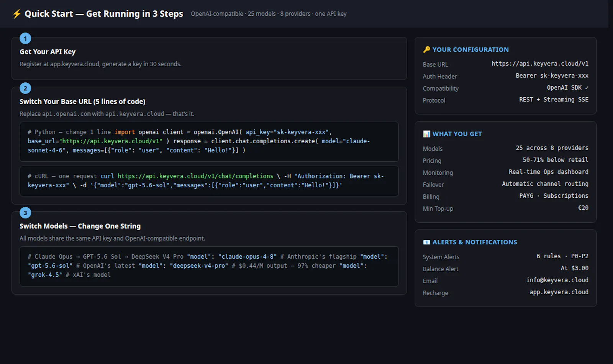
Task: Click the '25 across 8 providers' models value
Action: coord(552,148)
